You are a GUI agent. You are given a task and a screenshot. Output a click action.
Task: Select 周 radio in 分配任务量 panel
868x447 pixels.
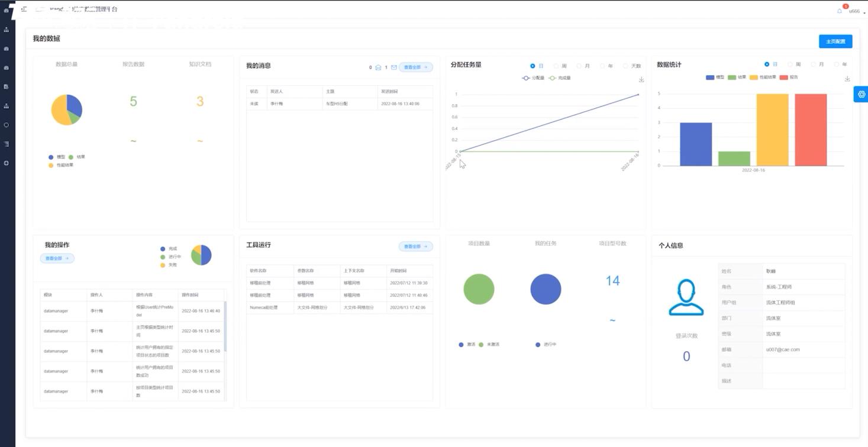(556, 66)
